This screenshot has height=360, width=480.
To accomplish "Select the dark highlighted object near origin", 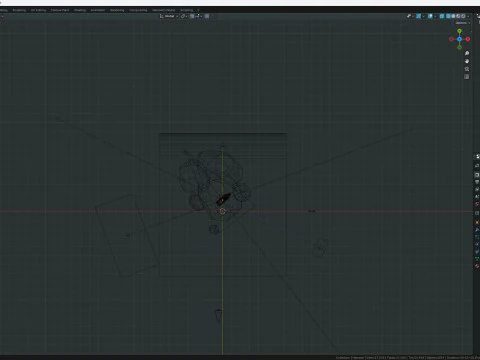I will (223, 199).
